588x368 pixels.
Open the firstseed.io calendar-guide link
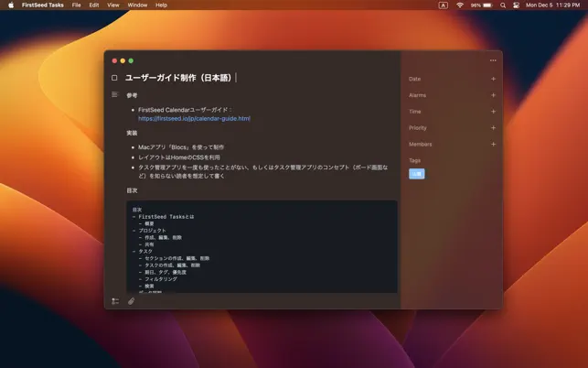[194, 119]
